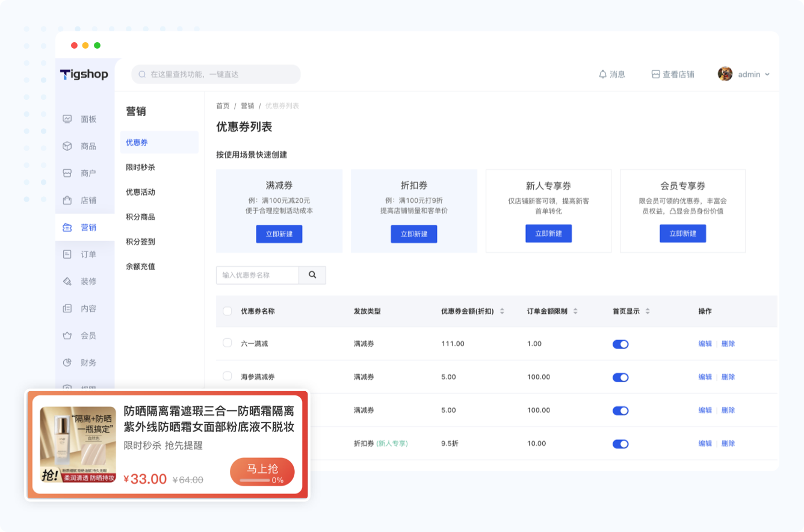Click the Tigshop logo
Viewport: 804px width, 532px height.
coord(84,75)
